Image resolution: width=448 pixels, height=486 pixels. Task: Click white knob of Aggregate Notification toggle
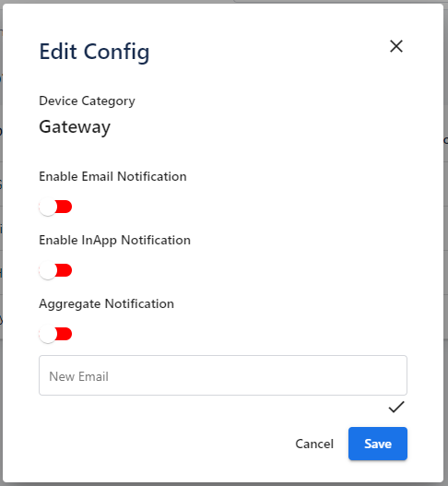click(48, 334)
